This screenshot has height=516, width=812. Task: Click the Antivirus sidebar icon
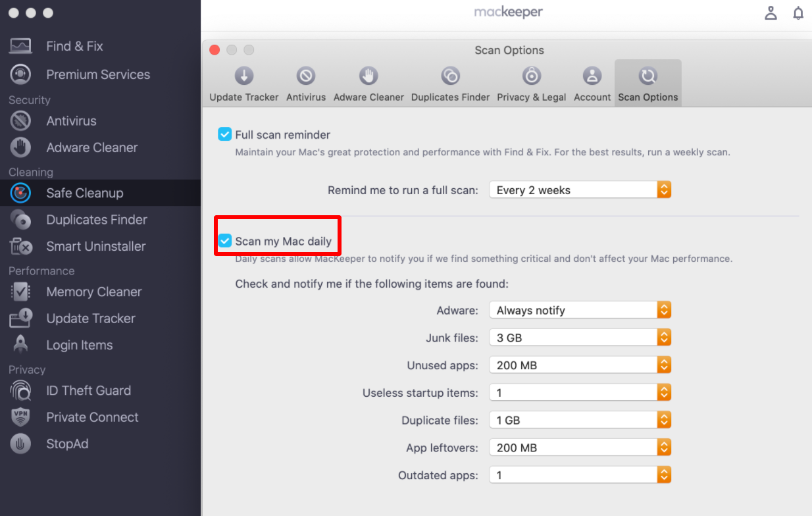pos(20,121)
